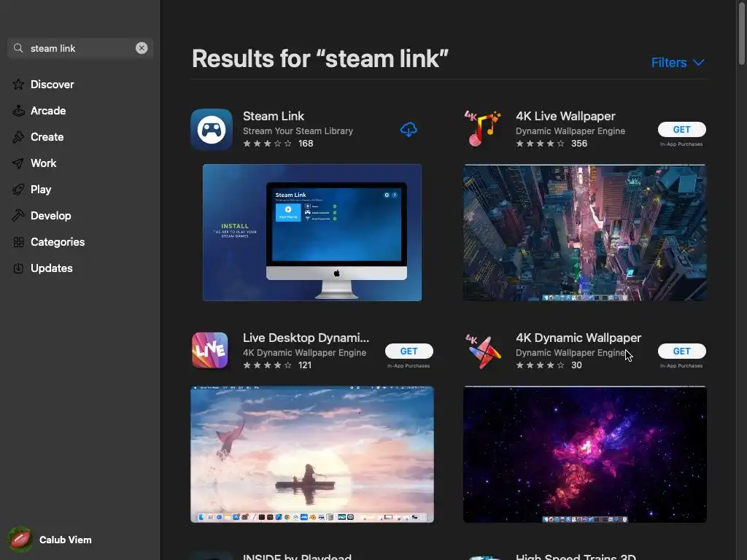747x560 pixels.
Task: Open the Steam Link app icon
Action: [x=212, y=130]
